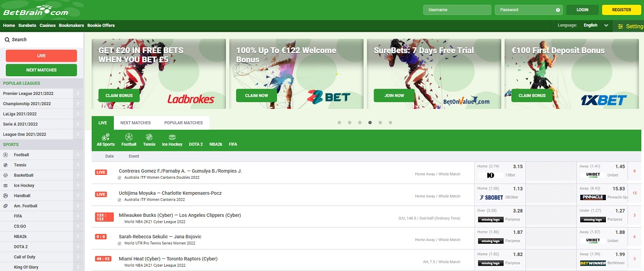Expand Basketball sport chevron in sidebar
The image size is (644, 271).
click(x=78, y=175)
